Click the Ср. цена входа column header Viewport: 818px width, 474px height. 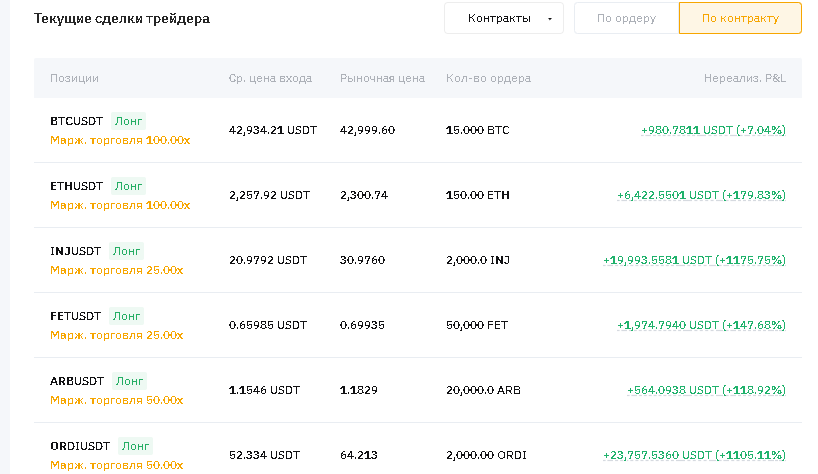(270, 78)
